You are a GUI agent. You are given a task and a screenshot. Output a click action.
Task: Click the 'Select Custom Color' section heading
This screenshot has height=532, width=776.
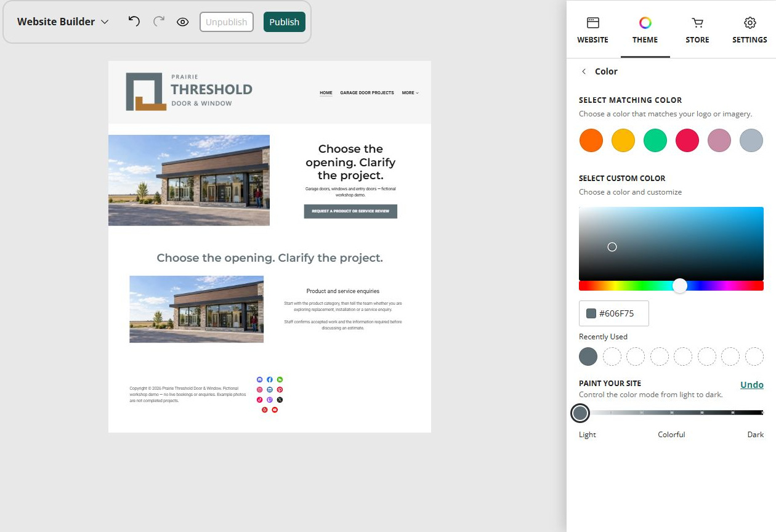pos(622,178)
